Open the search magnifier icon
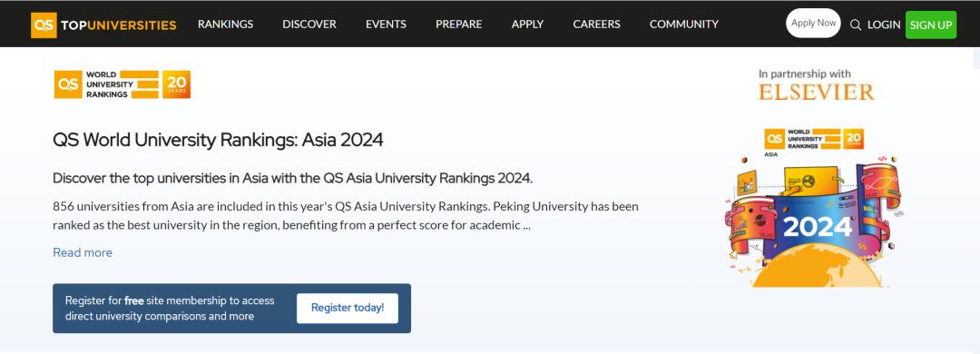 pyautogui.click(x=856, y=25)
